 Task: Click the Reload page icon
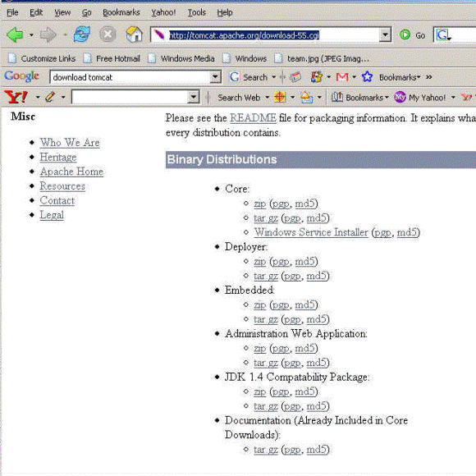click(82, 34)
